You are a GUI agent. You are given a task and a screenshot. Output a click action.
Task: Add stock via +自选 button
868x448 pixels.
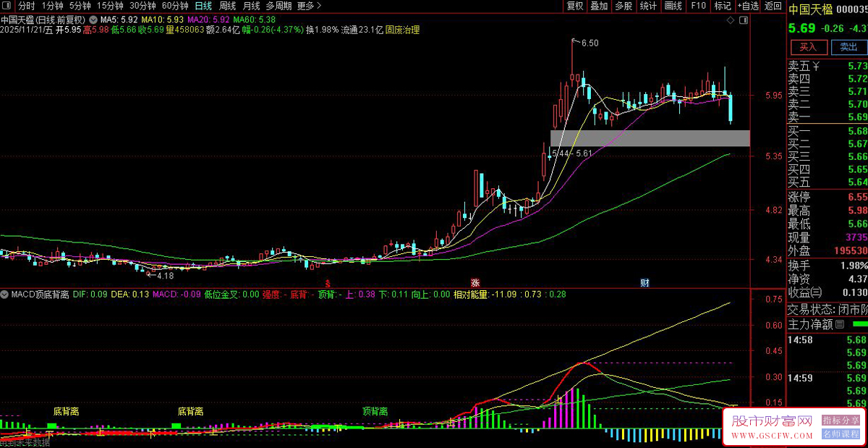[748, 6]
